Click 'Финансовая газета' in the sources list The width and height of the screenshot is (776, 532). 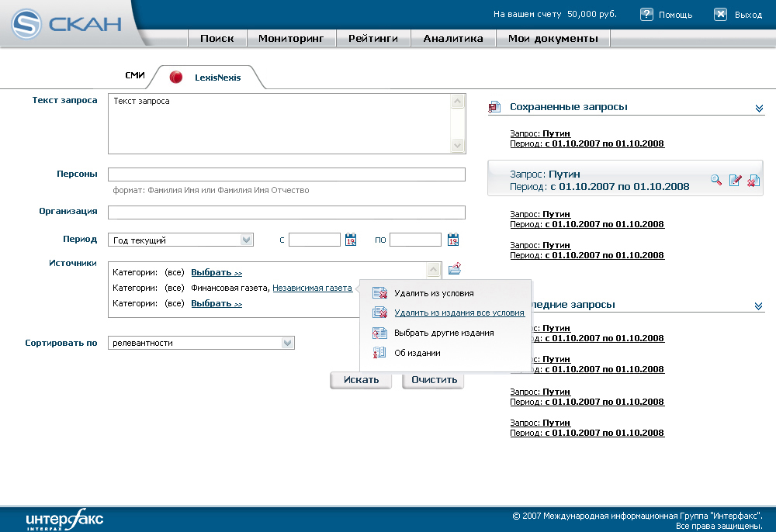pyautogui.click(x=230, y=288)
